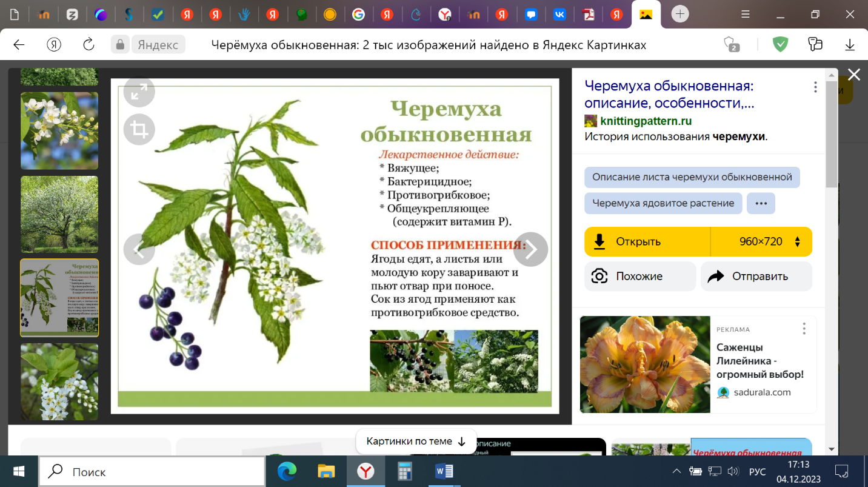Open Yandex Browser taskbar icon

(366, 471)
